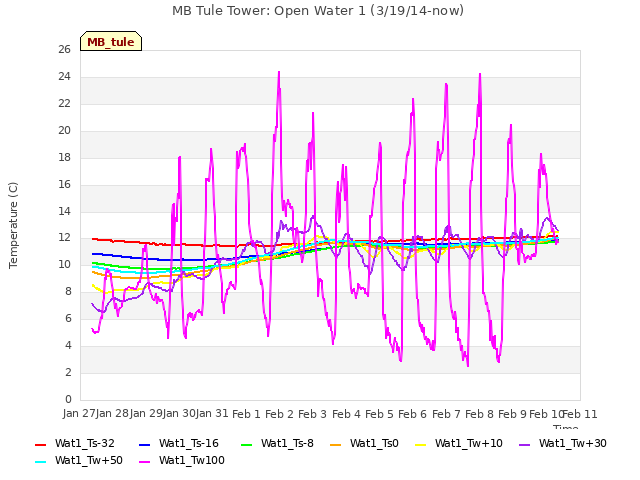
Task: Click the blue Wat1_Ts-16 legend swatch
Action: tap(144, 444)
